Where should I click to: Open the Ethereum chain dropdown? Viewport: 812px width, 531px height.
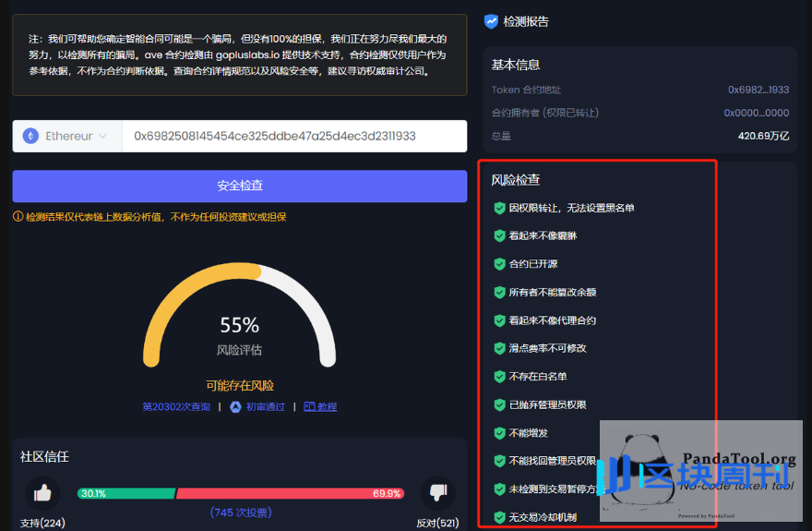pyautogui.click(x=66, y=136)
